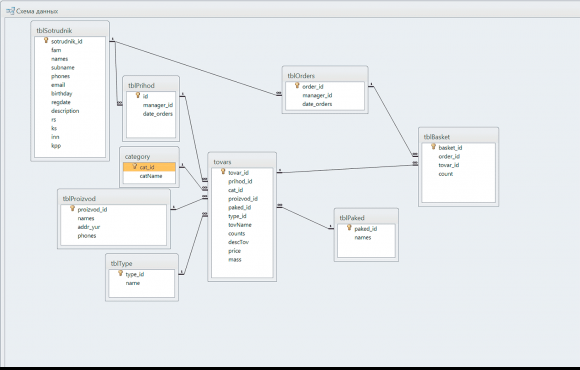Select the email field in tblSotrudnik

pyautogui.click(x=58, y=85)
